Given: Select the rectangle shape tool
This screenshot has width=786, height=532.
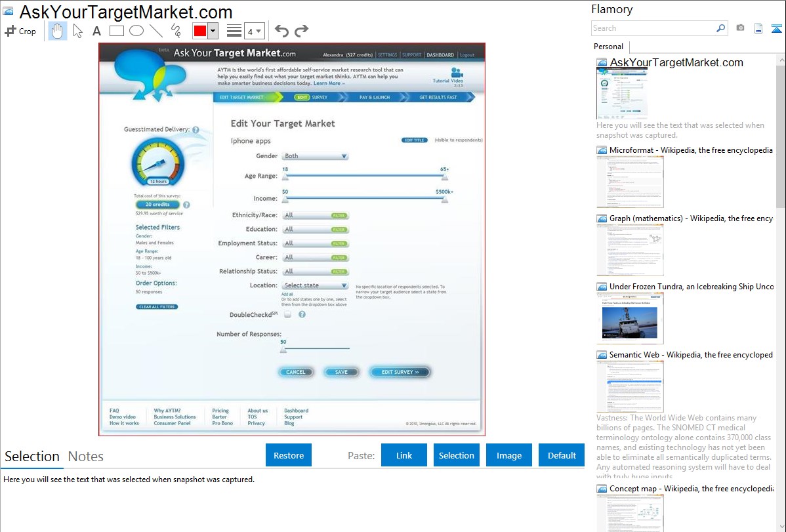Looking at the screenshot, I should click(x=116, y=31).
